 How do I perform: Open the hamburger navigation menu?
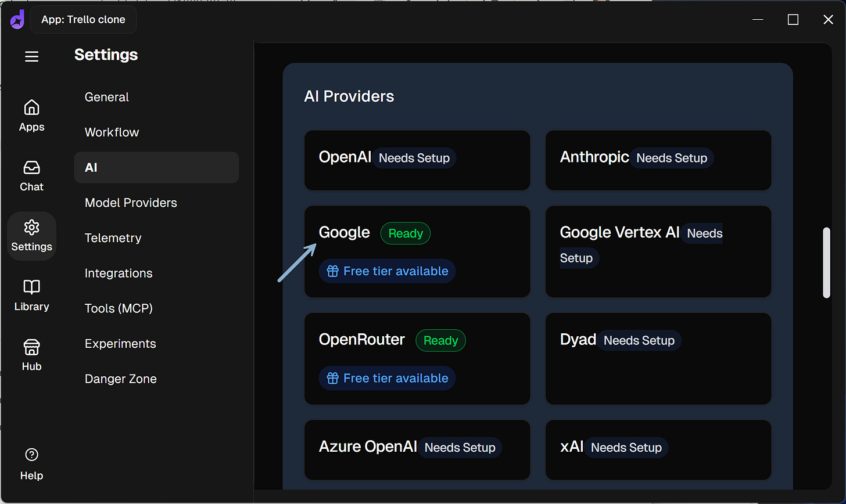pos(31,56)
